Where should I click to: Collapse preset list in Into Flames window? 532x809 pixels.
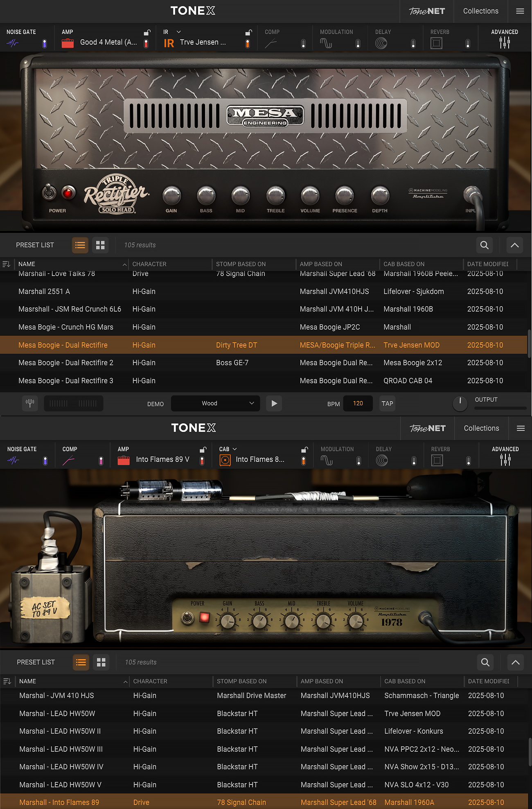tap(516, 662)
